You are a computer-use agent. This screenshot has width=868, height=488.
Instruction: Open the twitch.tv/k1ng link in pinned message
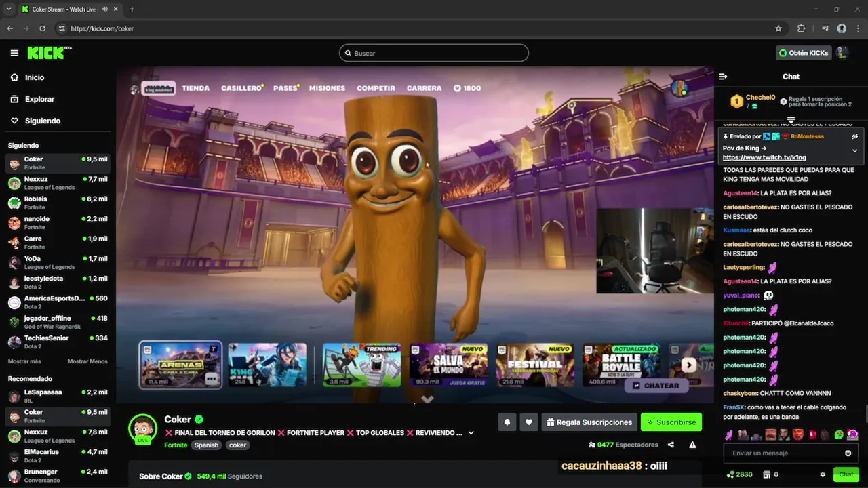point(764,157)
